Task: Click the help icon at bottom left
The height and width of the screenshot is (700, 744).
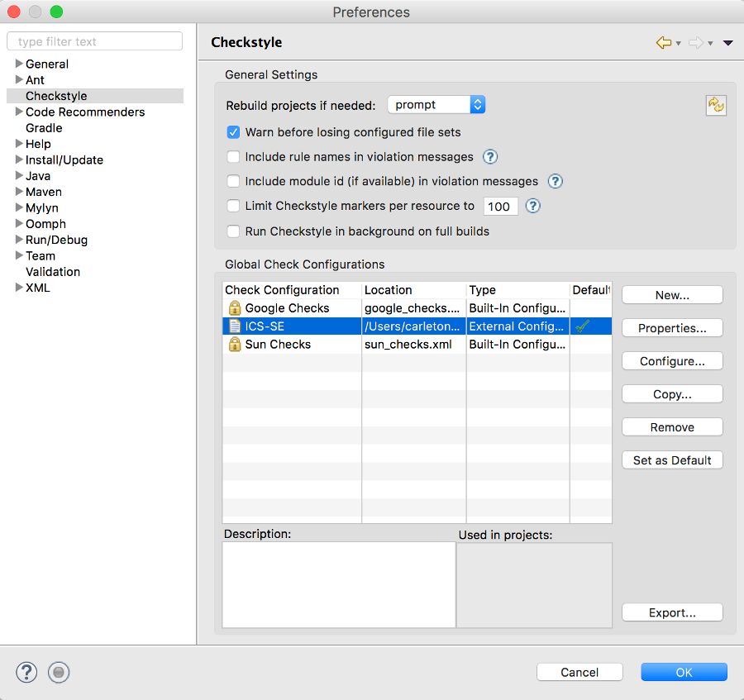Action: coord(26,672)
